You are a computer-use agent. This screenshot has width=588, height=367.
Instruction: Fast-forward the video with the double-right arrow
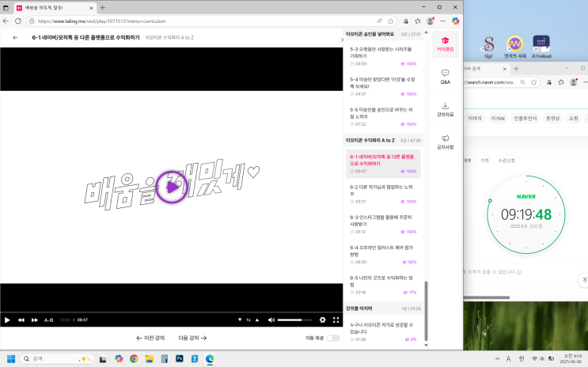click(35, 320)
